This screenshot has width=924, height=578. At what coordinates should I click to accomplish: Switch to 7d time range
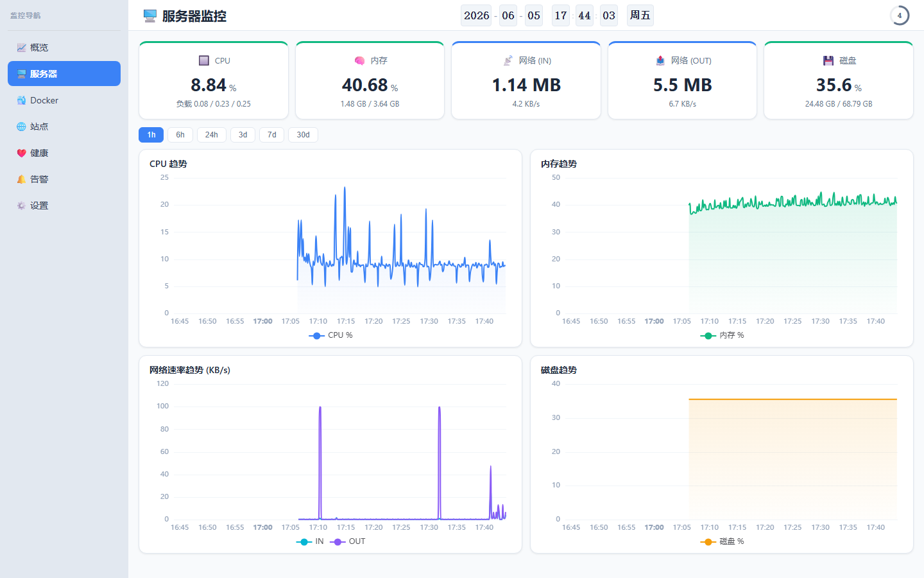pyautogui.click(x=272, y=135)
